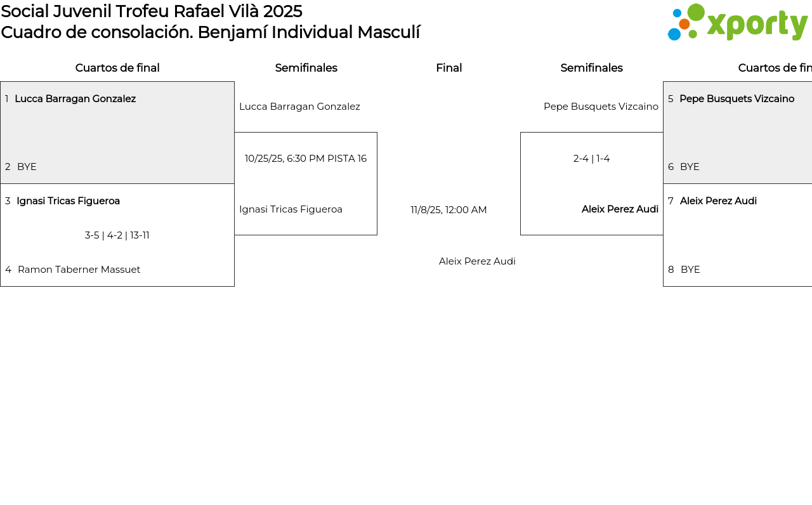The image size is (812, 505).
Task: Click Ignasi Tricas Figueroa in left semifinal
Action: tap(291, 209)
